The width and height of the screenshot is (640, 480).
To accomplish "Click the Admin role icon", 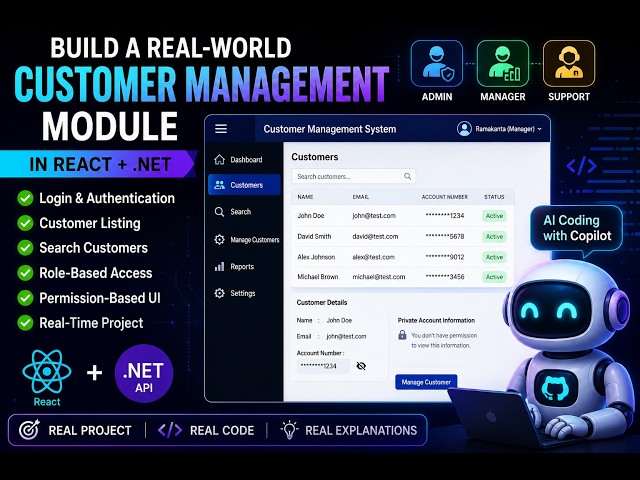I will coord(437,64).
